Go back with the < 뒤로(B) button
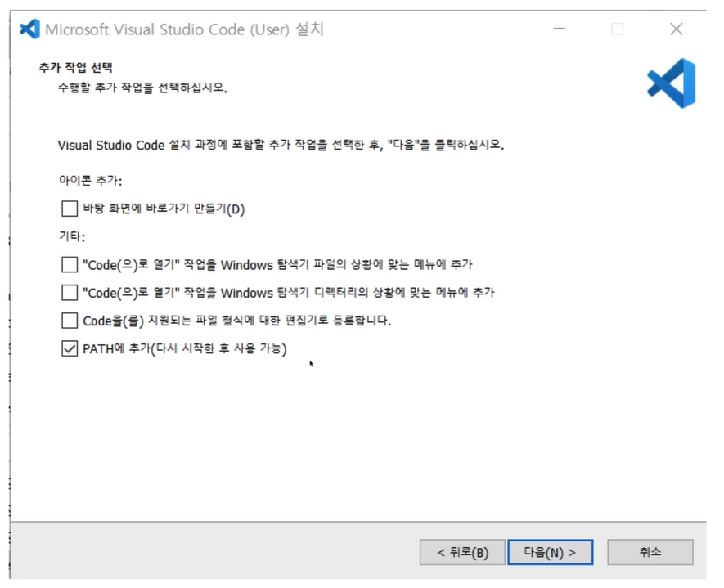Image resolution: width=724 pixels, height=588 pixels. click(x=462, y=552)
